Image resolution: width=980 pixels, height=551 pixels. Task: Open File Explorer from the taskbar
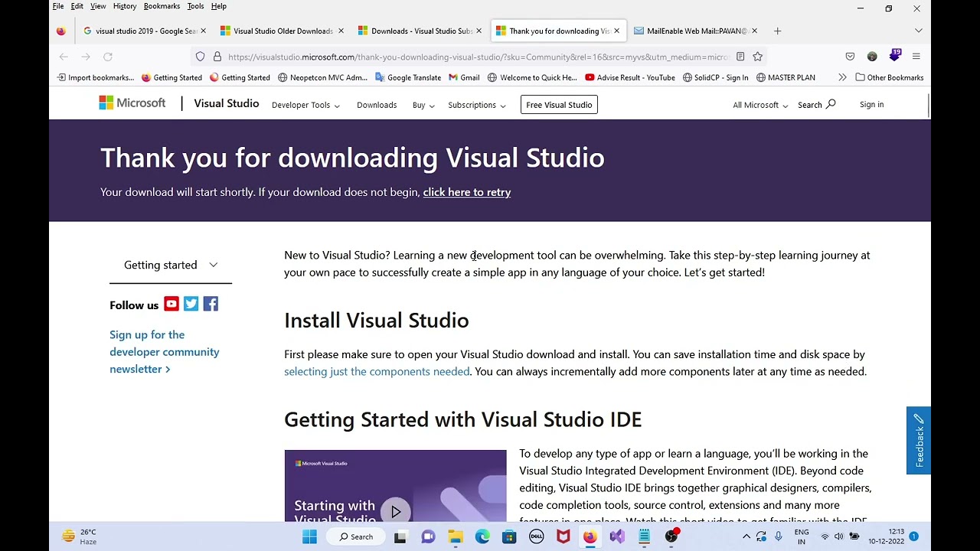coord(456,536)
